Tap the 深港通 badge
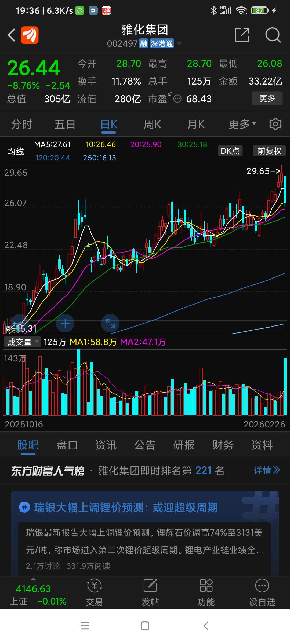Screen dimensions: 290x644 point(162,43)
